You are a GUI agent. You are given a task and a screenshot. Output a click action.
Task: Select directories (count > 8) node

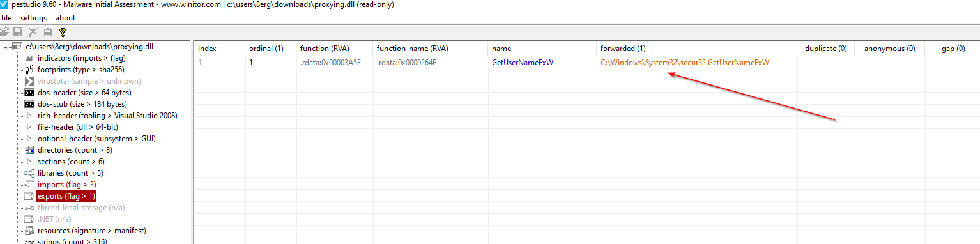pyautogui.click(x=75, y=150)
